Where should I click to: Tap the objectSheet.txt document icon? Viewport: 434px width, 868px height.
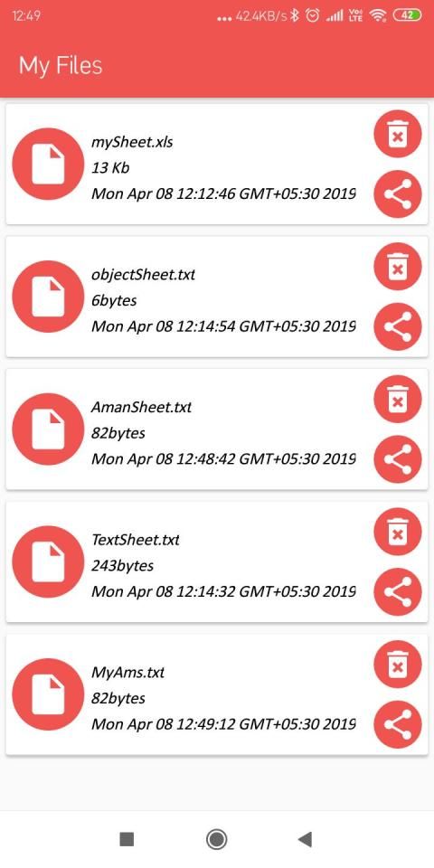[48, 297]
